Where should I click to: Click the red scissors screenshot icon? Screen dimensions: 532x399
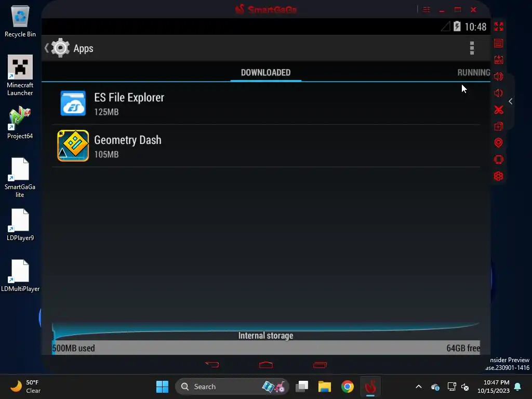(x=498, y=110)
